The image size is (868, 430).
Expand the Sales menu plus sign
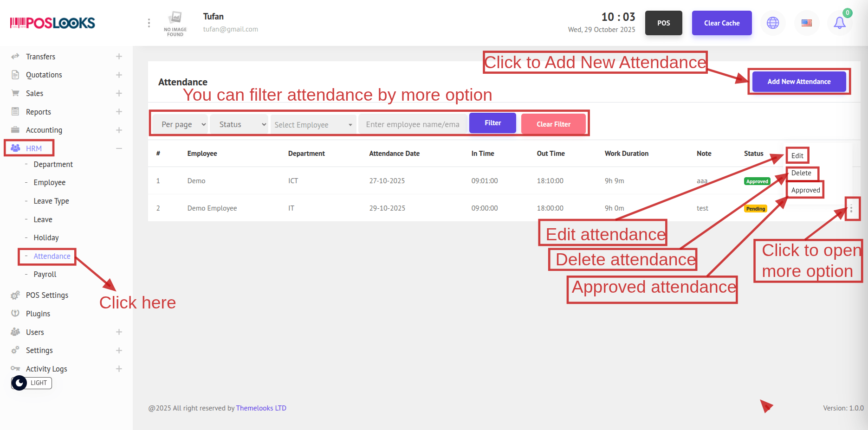pos(119,93)
